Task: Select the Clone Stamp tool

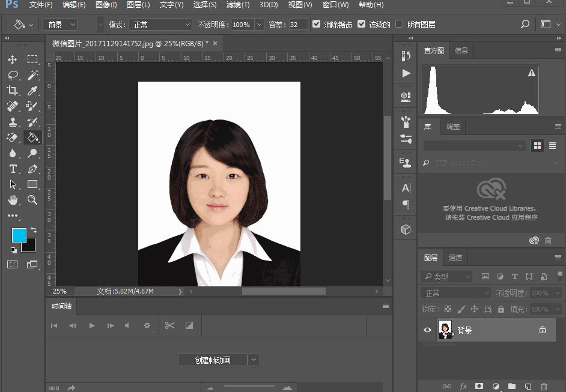Action: 13,122
